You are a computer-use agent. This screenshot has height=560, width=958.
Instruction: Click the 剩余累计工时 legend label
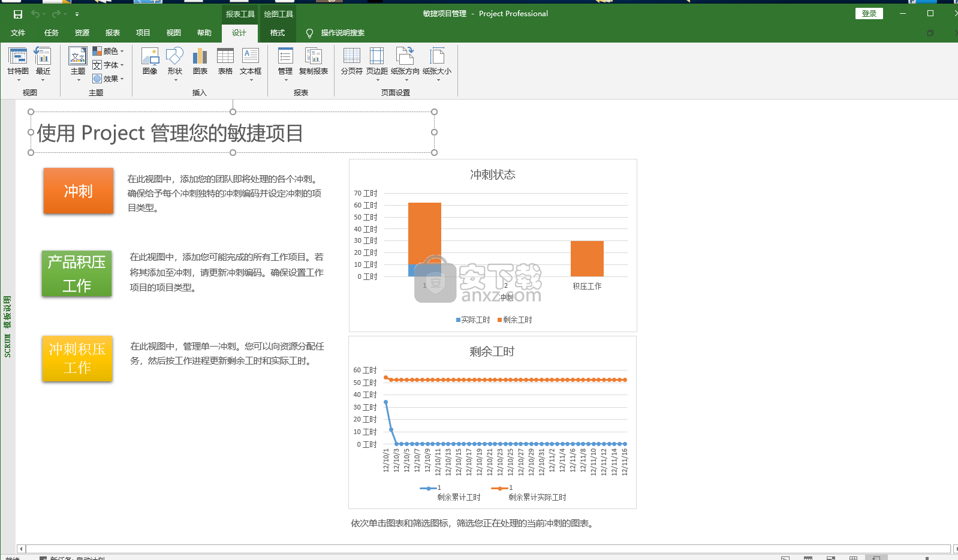pos(459,497)
